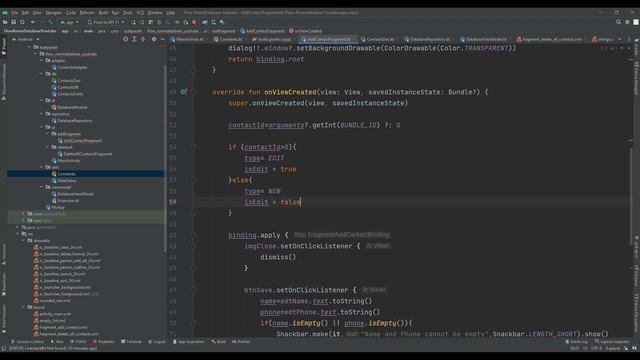The width and height of the screenshot is (640, 360).
Task: Click the Sync/reload toolbar icon
Action: [x=22, y=22]
